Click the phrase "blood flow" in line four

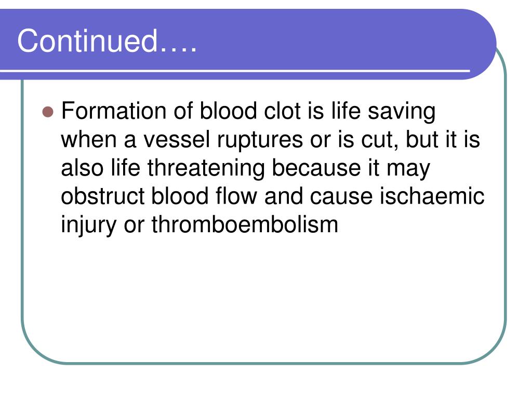click(204, 196)
